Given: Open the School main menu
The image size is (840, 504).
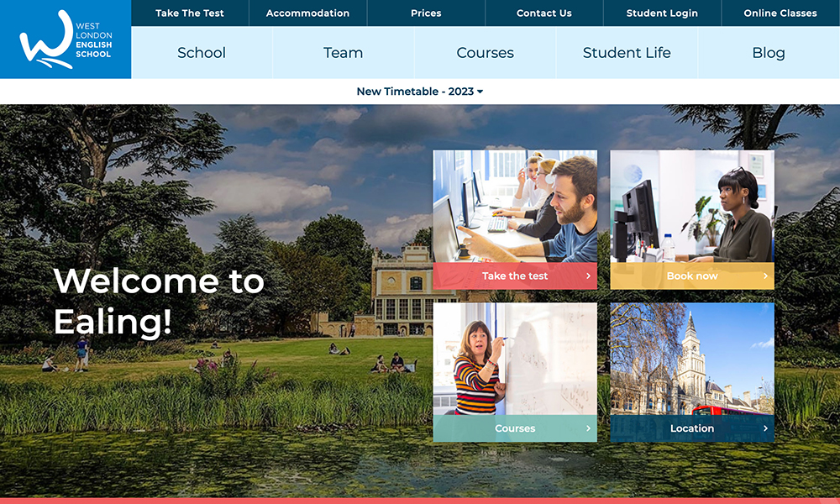Looking at the screenshot, I should 202,53.
